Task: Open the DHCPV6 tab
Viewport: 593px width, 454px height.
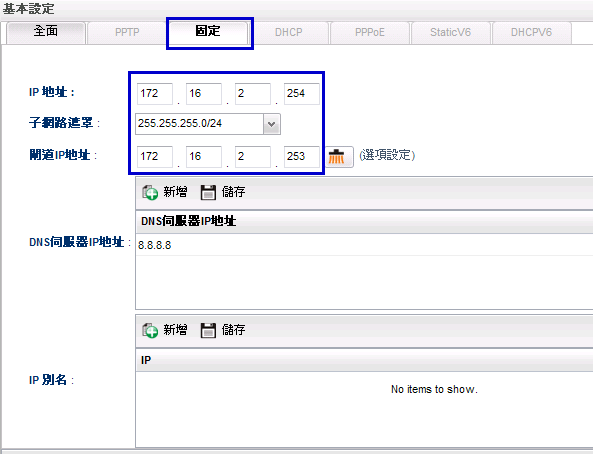Action: pyautogui.click(x=531, y=33)
